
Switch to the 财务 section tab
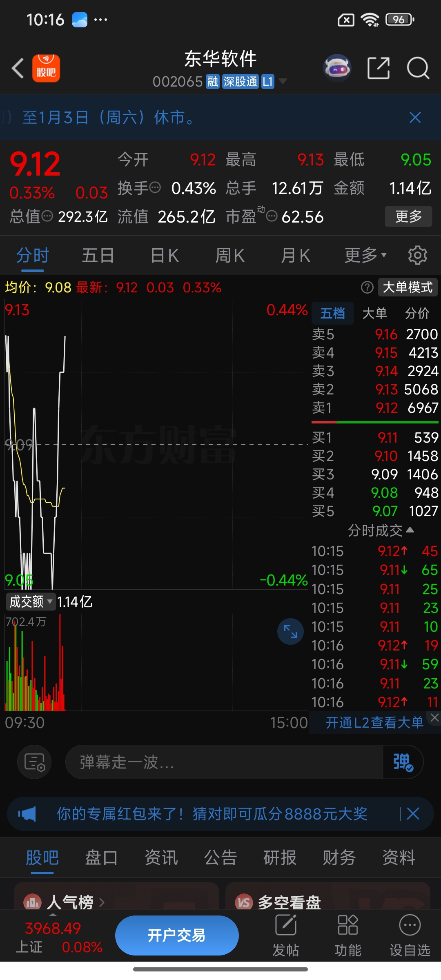[339, 857]
